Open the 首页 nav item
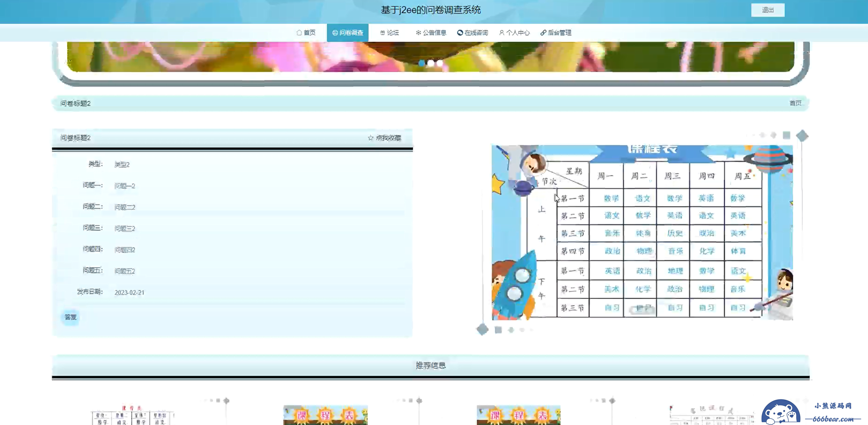Viewport: 868px width, 425px height. (x=306, y=33)
